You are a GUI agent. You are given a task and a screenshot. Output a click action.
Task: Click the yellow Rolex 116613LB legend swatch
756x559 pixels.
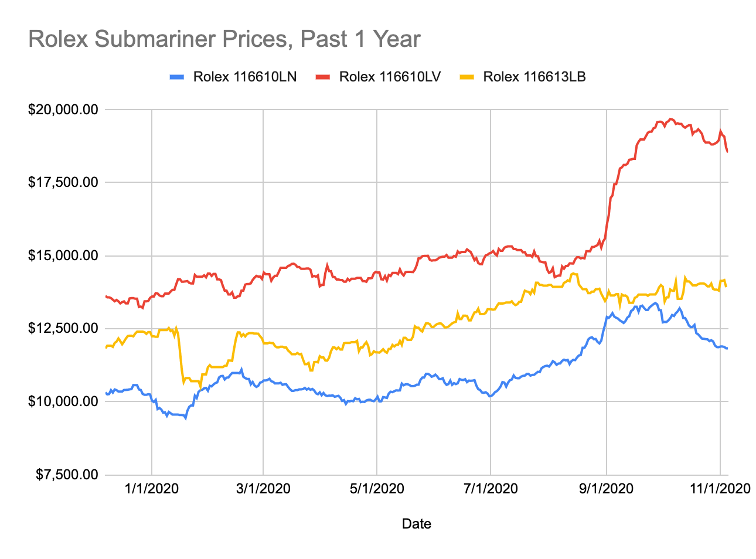pyautogui.click(x=467, y=77)
